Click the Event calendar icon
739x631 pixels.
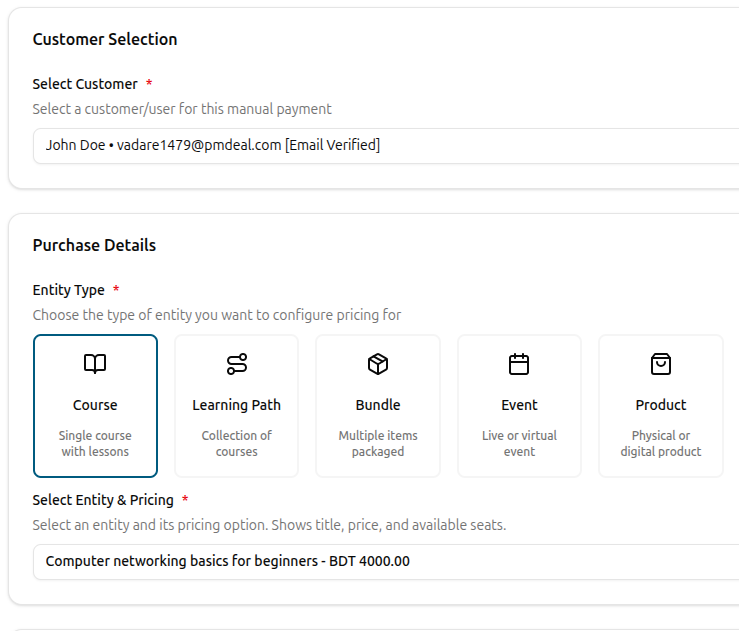pyautogui.click(x=519, y=364)
